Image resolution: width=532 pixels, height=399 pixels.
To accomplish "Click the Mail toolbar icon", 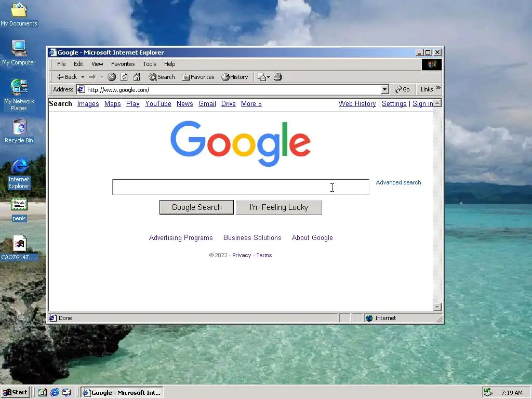I will coord(263,77).
